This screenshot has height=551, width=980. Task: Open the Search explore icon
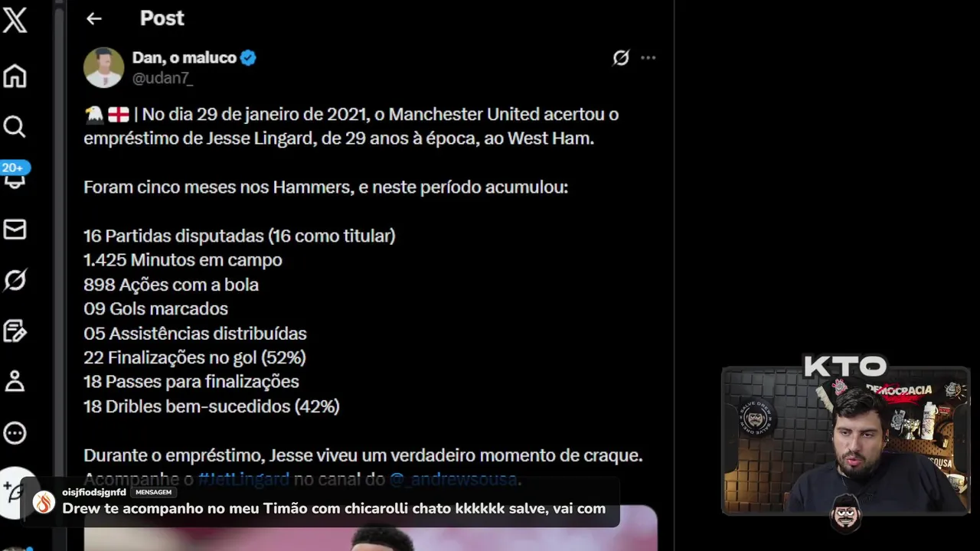click(15, 126)
